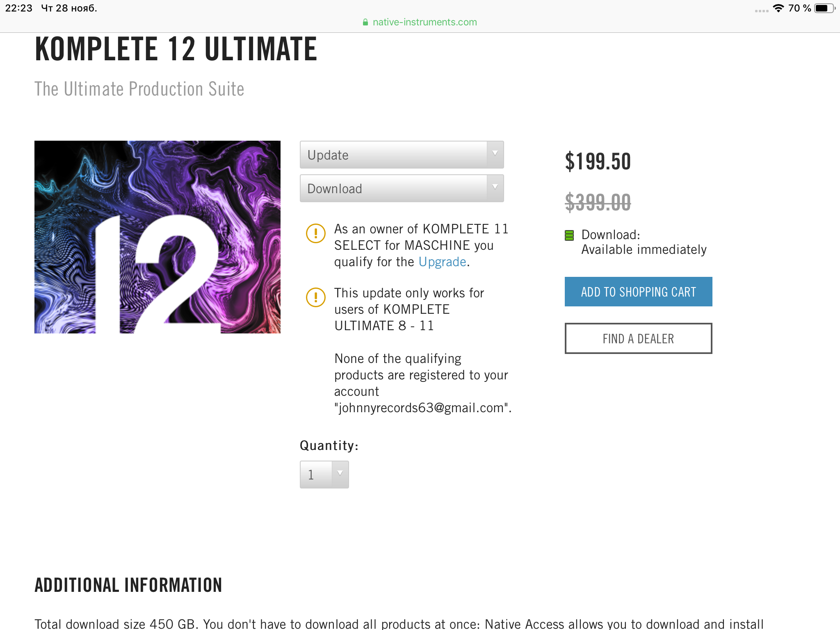Follow the Upgrade link
This screenshot has height=630, width=840.
point(442,262)
